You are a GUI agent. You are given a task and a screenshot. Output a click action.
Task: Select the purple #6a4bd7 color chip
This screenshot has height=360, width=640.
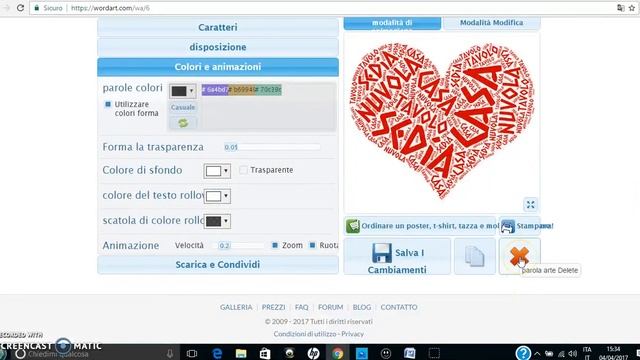tap(215, 90)
